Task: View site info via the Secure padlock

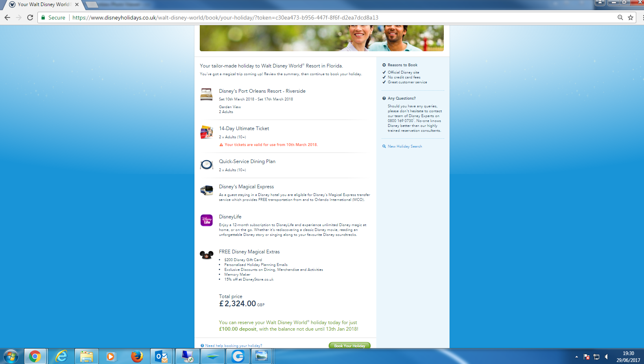Action: (43, 17)
